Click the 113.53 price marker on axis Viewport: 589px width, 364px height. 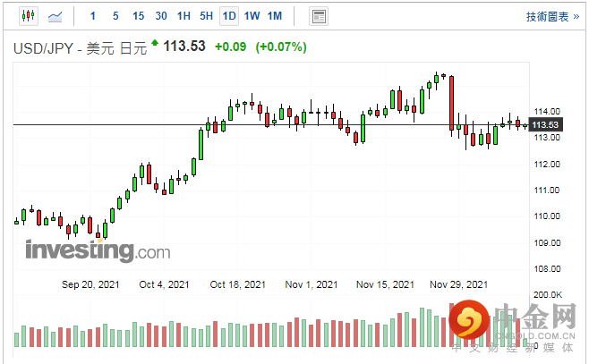545,125
